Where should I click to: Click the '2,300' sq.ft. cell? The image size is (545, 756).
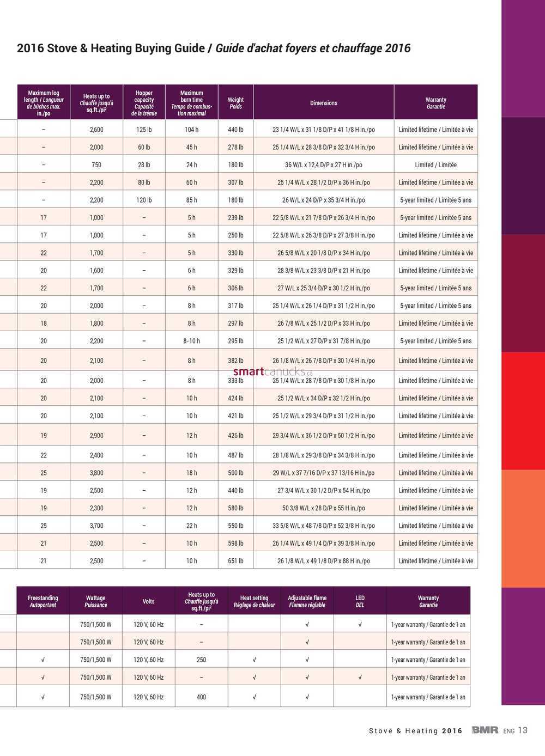click(96, 508)
